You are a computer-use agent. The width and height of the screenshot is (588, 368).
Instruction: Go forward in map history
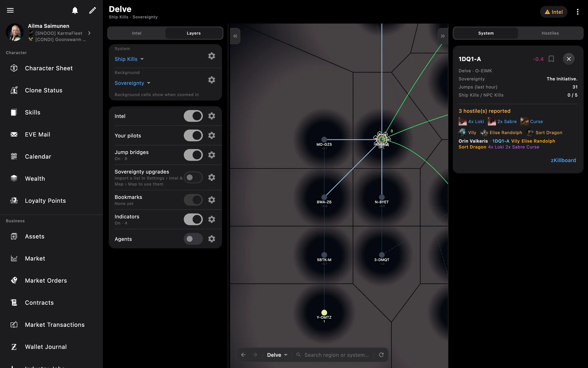tap(255, 355)
